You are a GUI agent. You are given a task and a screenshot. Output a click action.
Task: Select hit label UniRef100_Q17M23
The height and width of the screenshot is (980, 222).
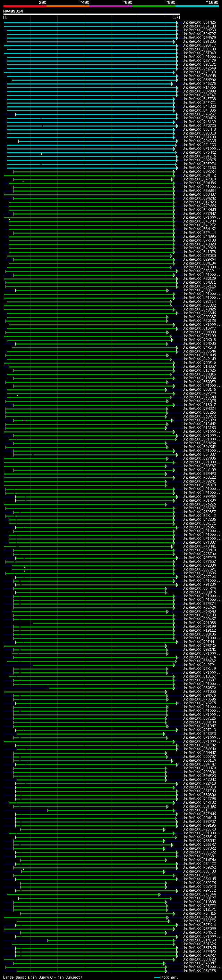(x=199, y=202)
